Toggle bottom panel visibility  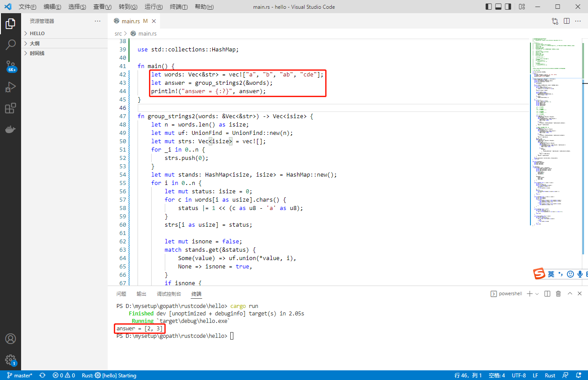coord(498,7)
